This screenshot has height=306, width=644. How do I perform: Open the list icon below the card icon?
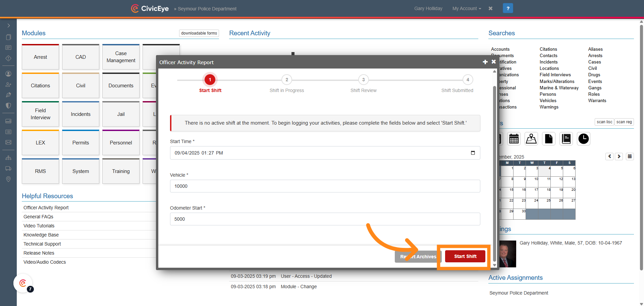[x=8, y=132]
